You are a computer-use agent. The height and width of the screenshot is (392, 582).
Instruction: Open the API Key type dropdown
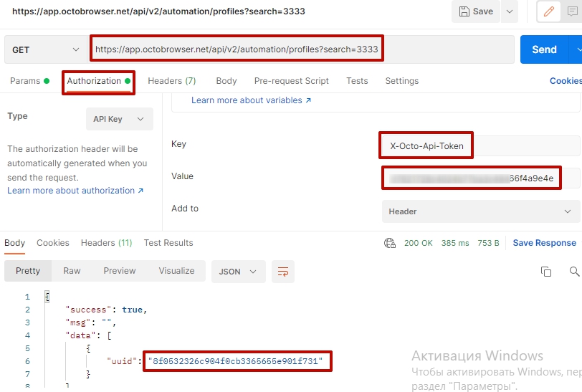[120, 119]
